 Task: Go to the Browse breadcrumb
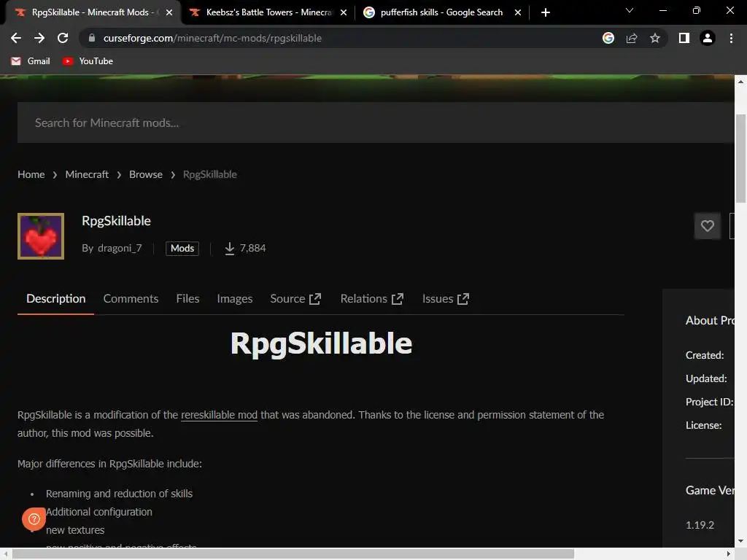[146, 174]
